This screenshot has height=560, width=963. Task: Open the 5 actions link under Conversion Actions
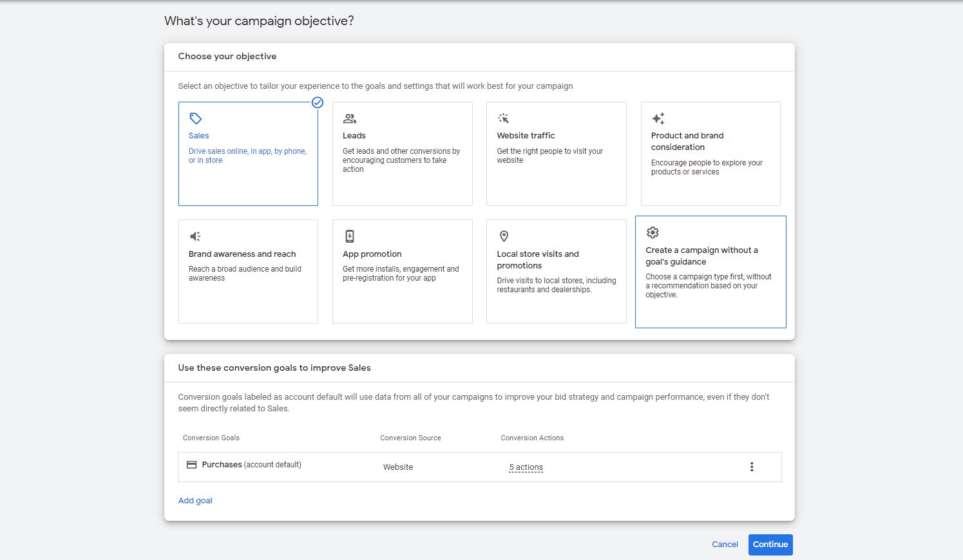click(526, 467)
